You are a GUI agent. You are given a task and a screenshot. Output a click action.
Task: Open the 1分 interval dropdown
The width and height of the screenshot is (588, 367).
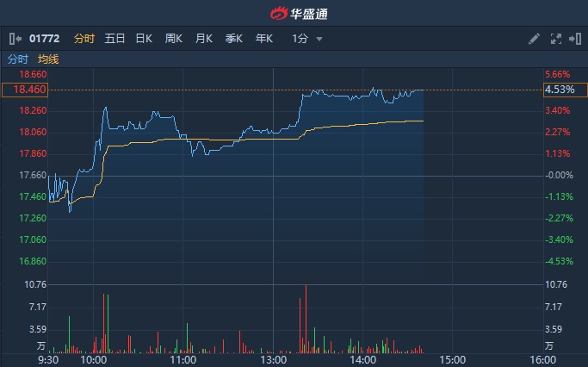tap(307, 39)
